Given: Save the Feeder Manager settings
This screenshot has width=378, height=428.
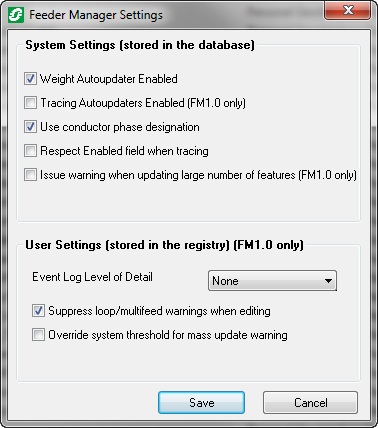Looking at the screenshot, I should click(x=201, y=403).
